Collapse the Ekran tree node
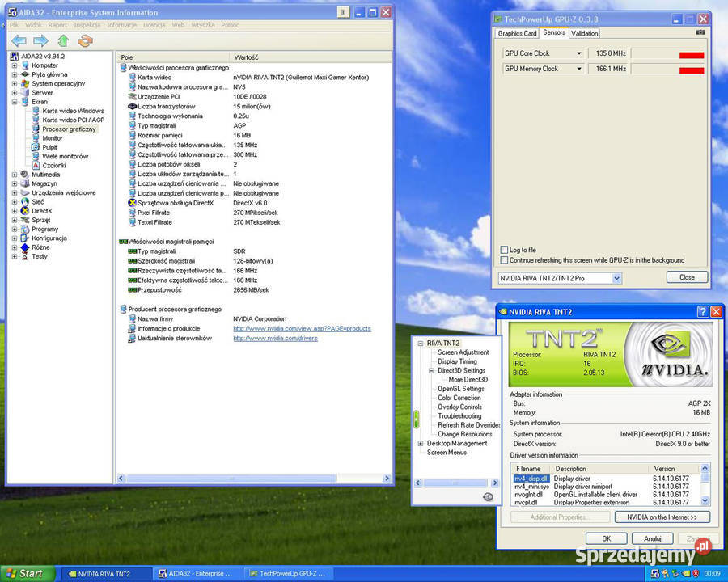Image resolution: width=728 pixels, height=582 pixels. 15,102
